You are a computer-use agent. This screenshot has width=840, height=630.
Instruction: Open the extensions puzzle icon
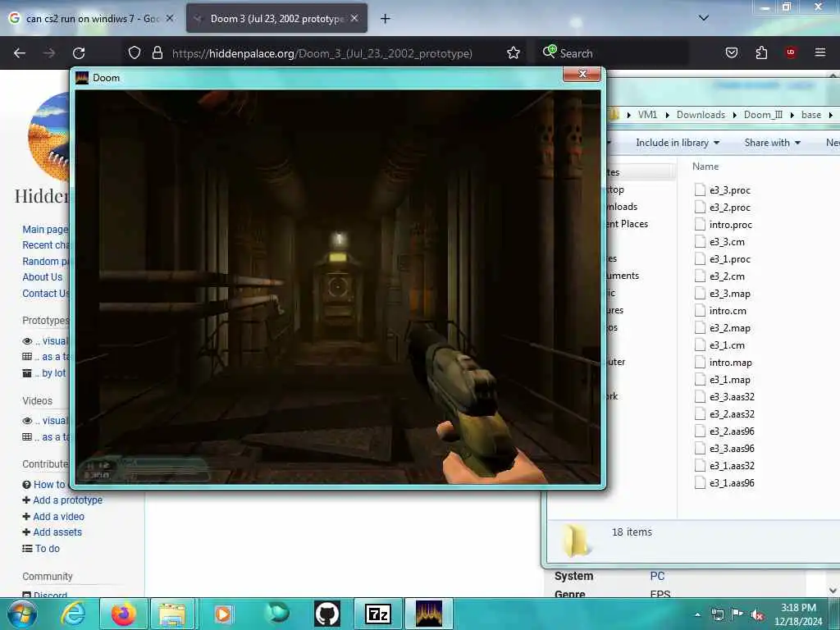761,52
